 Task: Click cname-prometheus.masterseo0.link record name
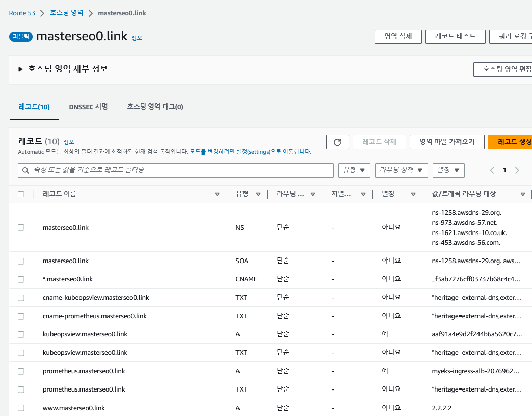(x=95, y=316)
